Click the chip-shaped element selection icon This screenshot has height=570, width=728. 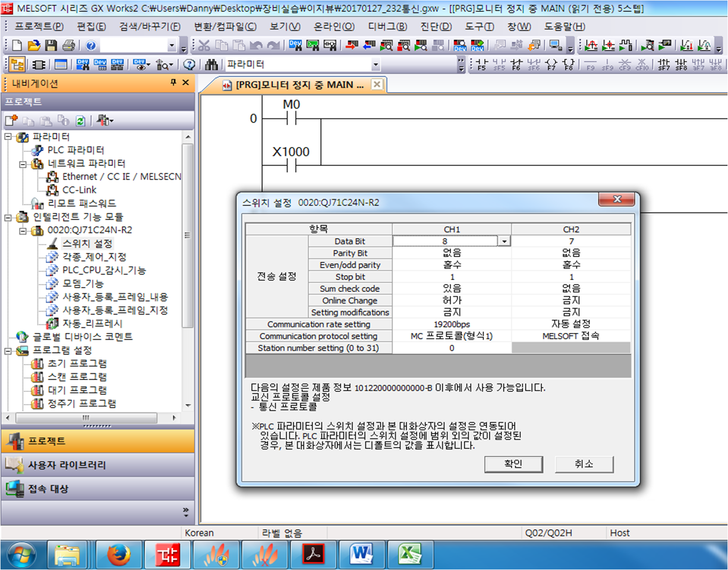point(39,64)
